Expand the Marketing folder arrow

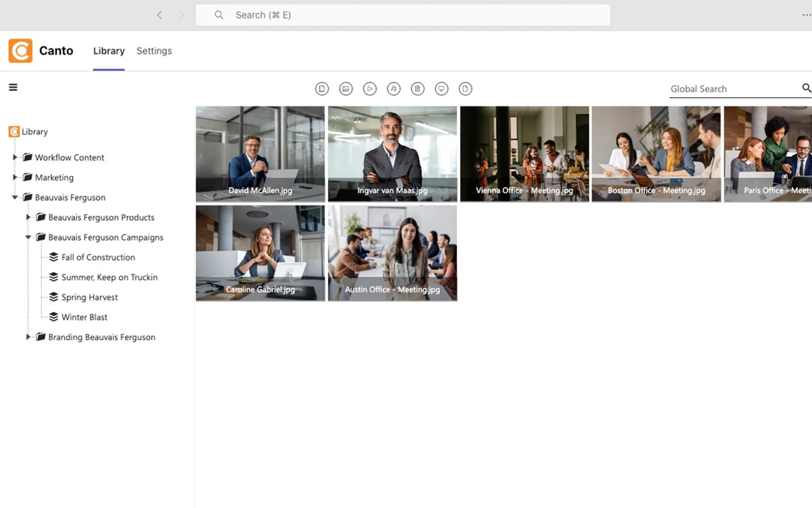(x=15, y=177)
